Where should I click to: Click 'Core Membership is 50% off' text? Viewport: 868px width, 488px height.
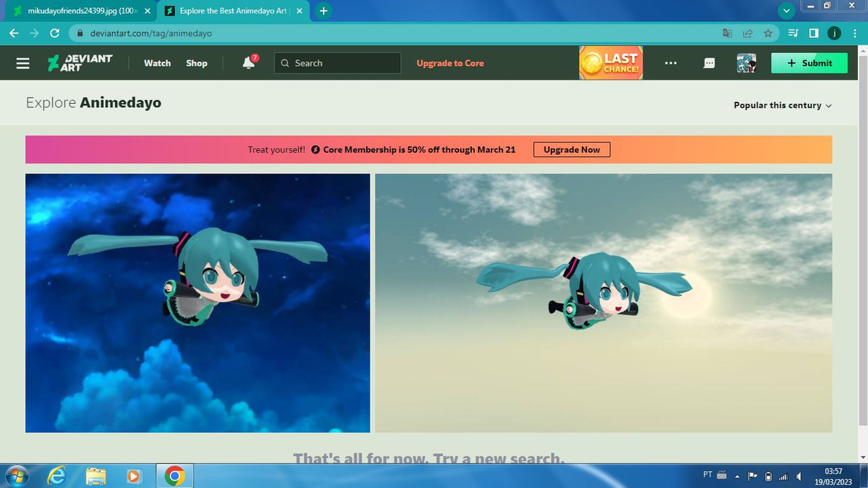tap(419, 149)
